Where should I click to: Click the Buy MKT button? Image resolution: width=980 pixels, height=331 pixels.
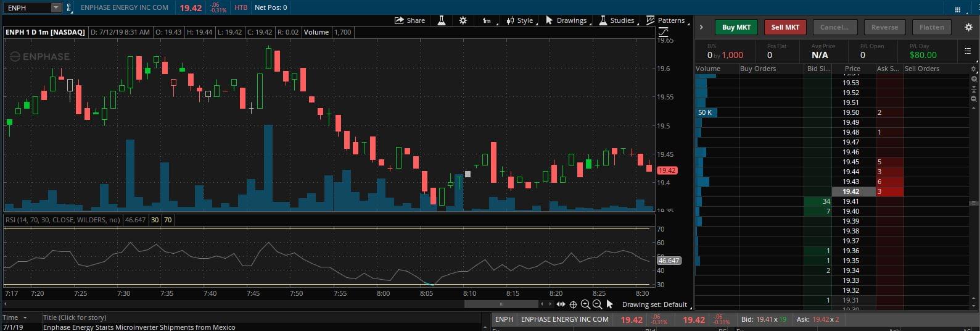(736, 27)
